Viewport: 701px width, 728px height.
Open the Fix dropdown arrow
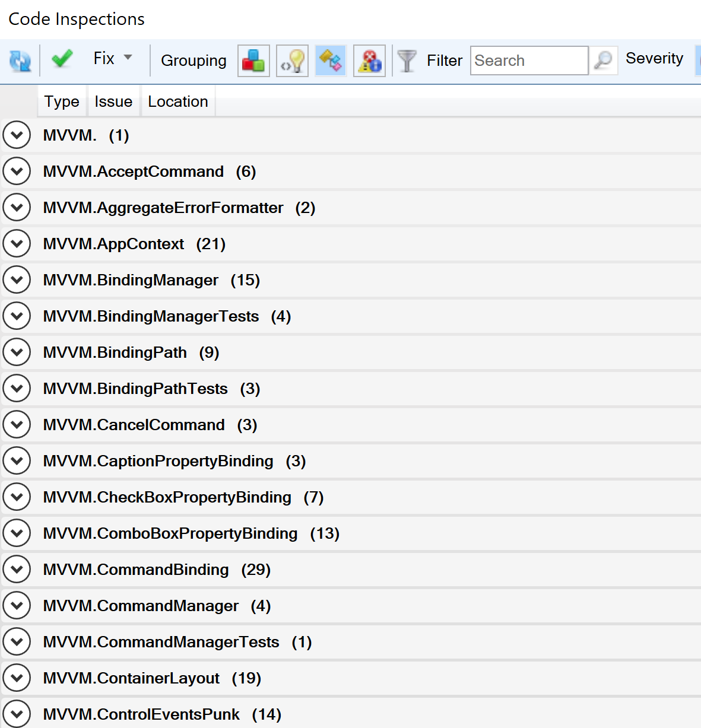(128, 58)
